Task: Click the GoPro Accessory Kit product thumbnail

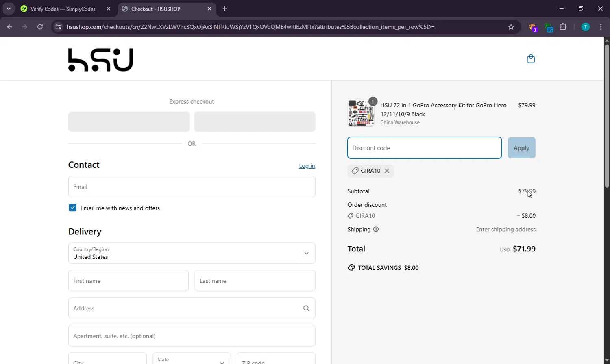Action: [361, 113]
